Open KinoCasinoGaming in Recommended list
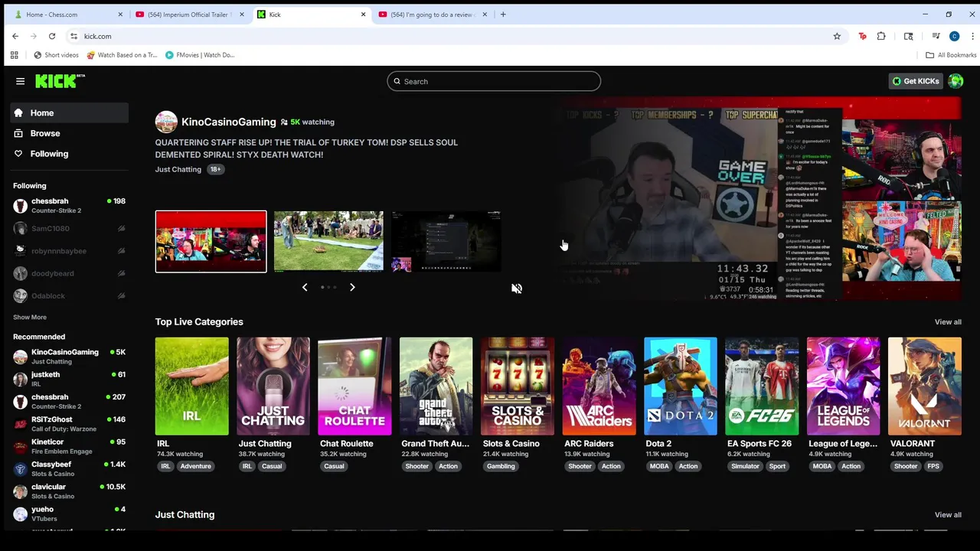The height and width of the screenshot is (551, 980). pos(70,357)
